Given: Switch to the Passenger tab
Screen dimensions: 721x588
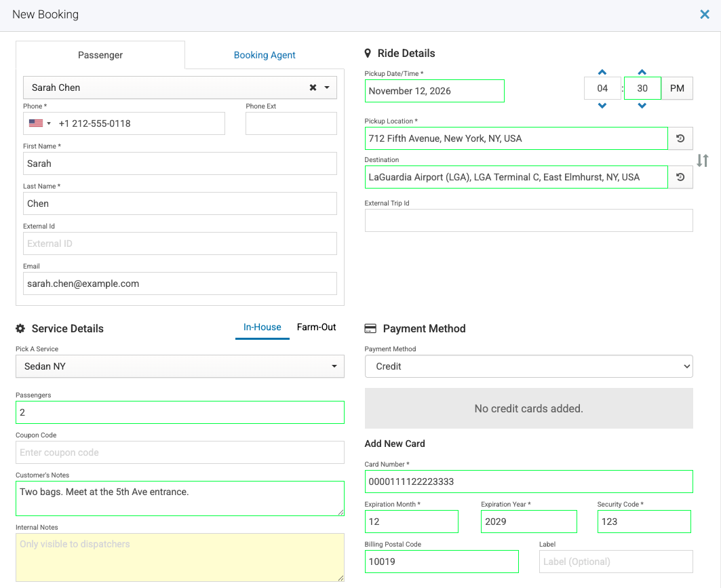Looking at the screenshot, I should [100, 55].
